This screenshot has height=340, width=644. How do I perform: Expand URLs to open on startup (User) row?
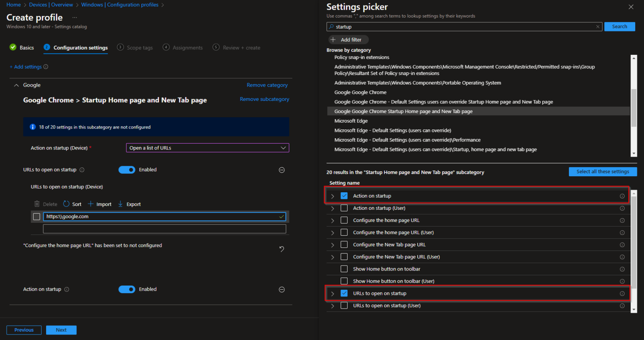click(x=332, y=306)
